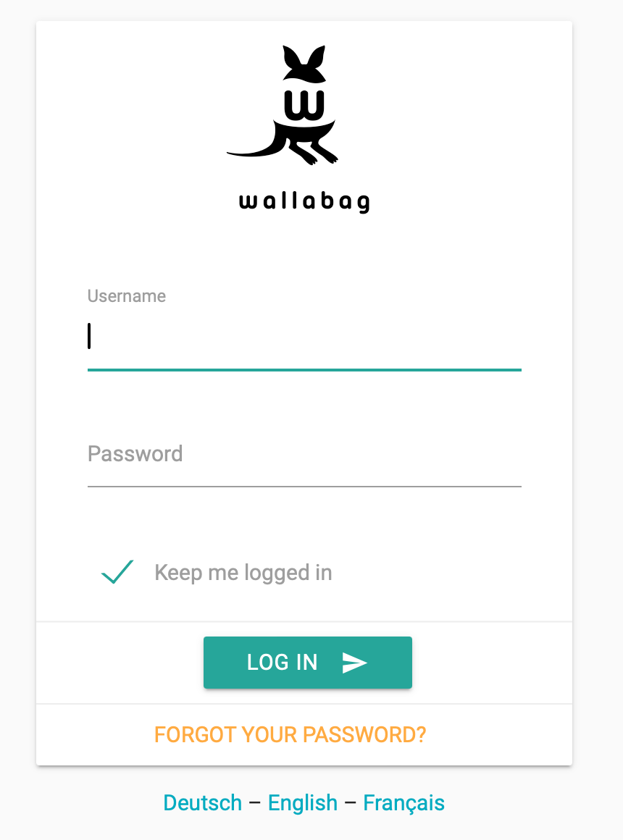Click the Username field label
The height and width of the screenshot is (840, 623).
127,295
